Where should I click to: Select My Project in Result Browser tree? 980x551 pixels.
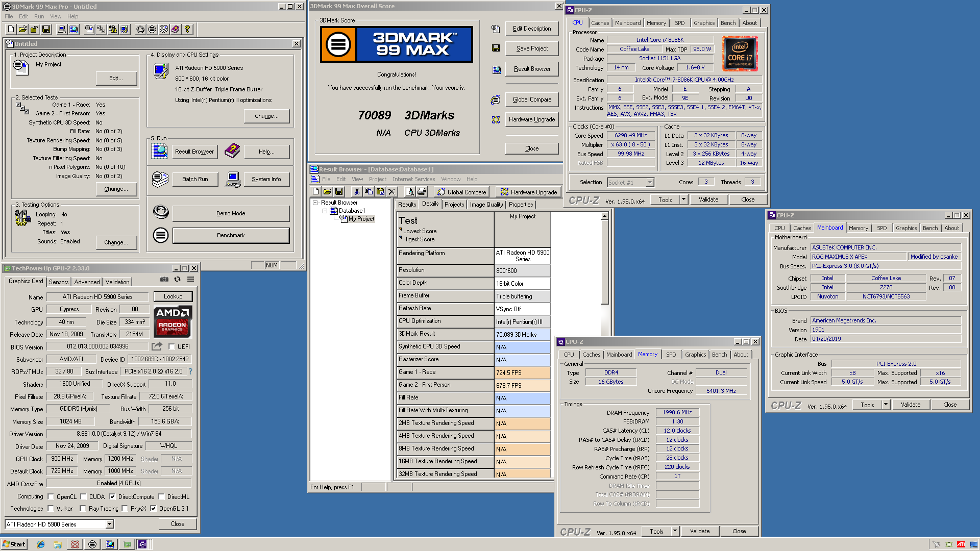[361, 219]
